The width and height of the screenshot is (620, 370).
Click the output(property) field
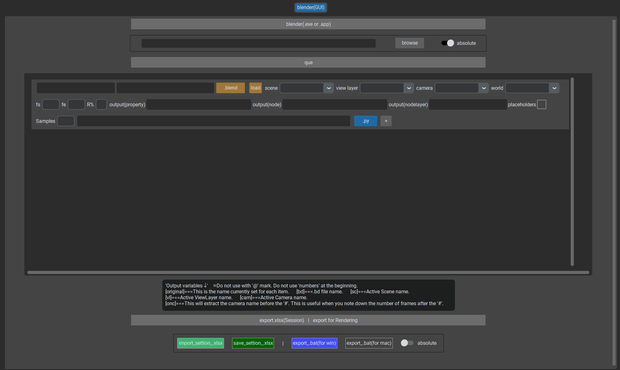coord(198,104)
